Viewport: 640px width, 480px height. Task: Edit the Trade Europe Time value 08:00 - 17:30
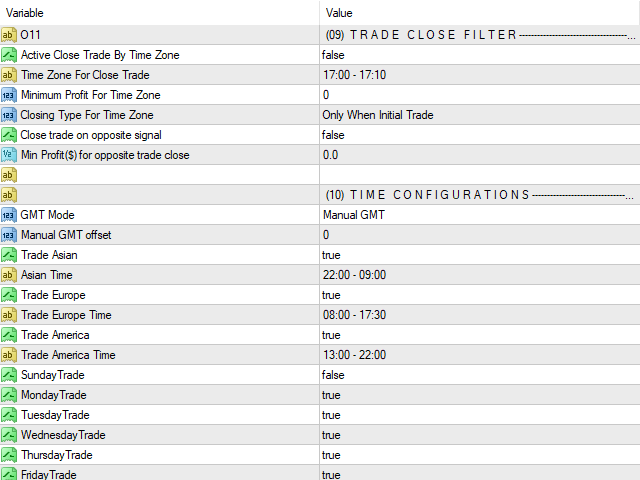pyautogui.click(x=480, y=315)
